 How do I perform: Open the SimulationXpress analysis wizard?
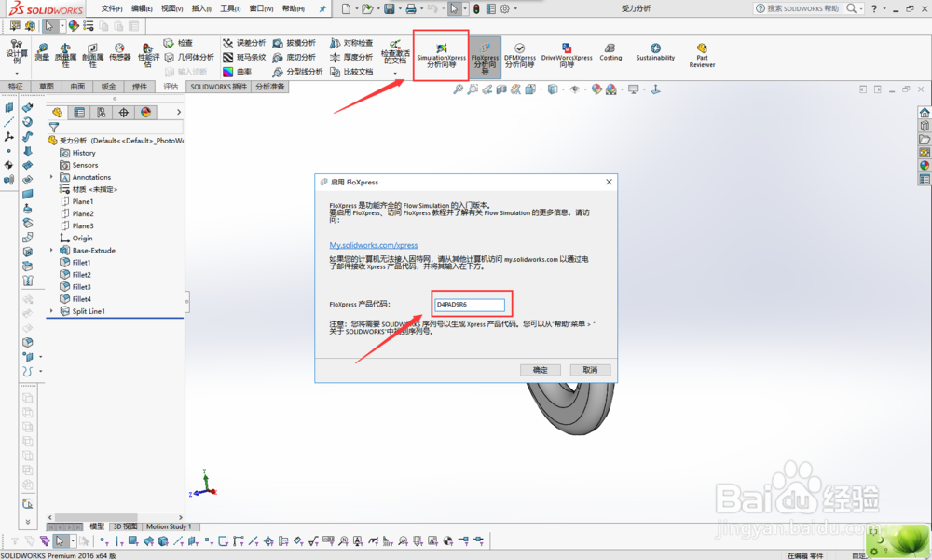[441, 55]
